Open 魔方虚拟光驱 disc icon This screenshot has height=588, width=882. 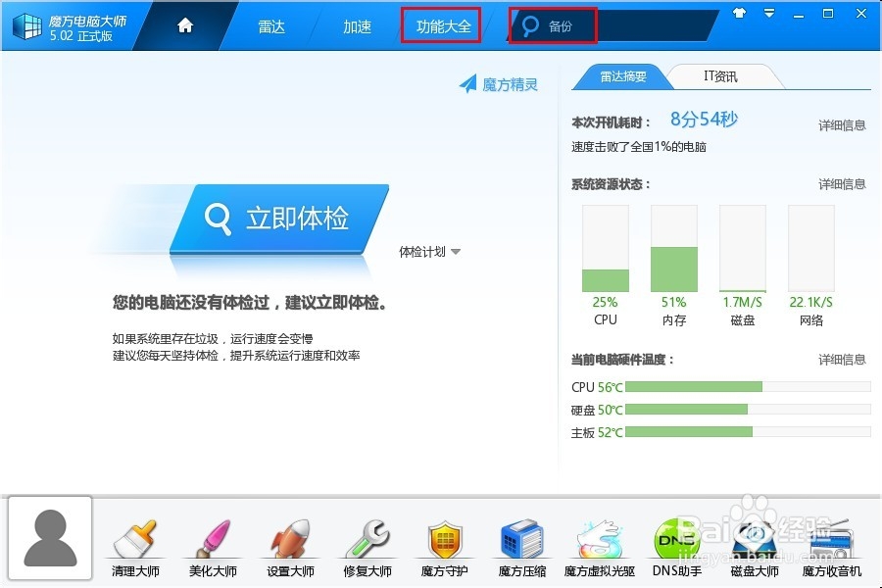(x=600, y=539)
